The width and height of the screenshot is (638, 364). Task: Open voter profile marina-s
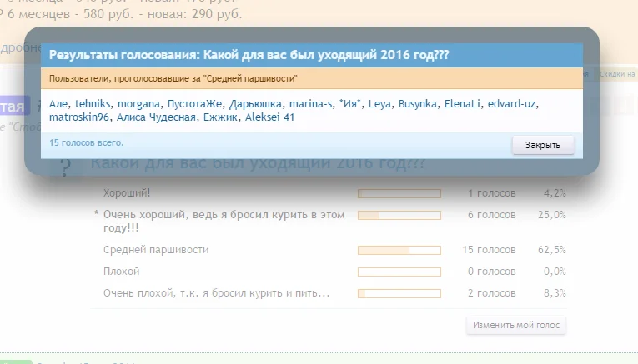(310, 104)
